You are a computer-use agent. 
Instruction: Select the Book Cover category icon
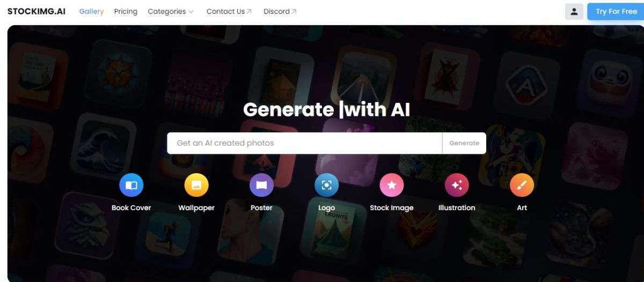pos(131,185)
